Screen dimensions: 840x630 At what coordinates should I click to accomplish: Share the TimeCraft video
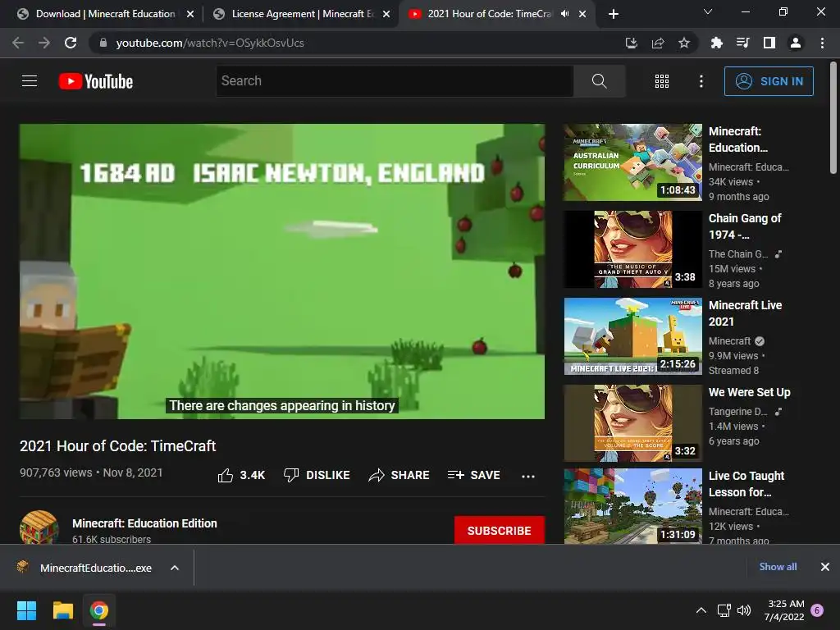point(399,475)
